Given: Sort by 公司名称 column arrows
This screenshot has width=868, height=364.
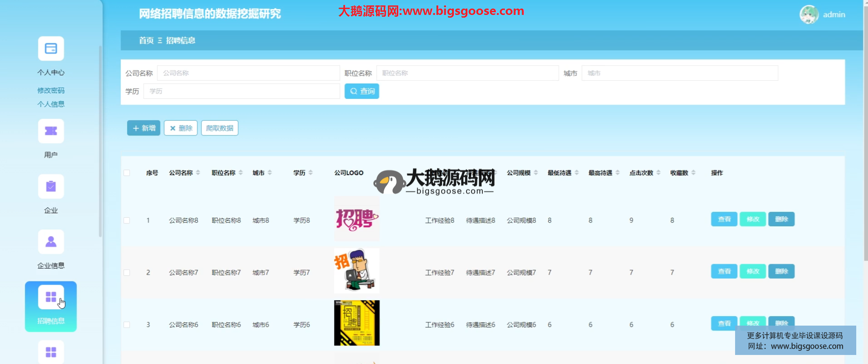Looking at the screenshot, I should [x=198, y=173].
